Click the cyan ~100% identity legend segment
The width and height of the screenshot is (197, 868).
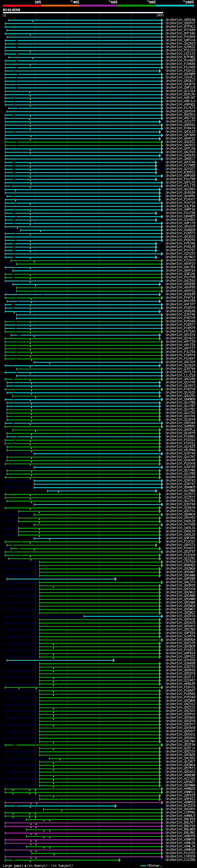tap(175, 6)
